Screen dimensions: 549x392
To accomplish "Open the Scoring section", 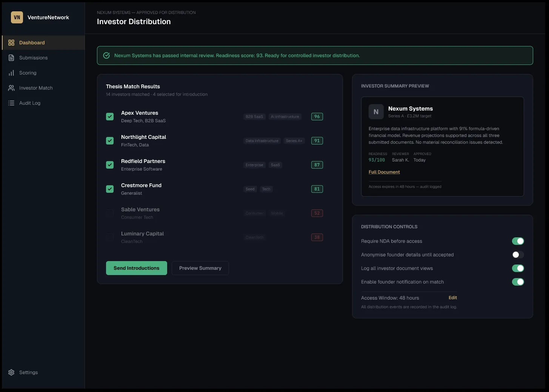I will (43, 73).
